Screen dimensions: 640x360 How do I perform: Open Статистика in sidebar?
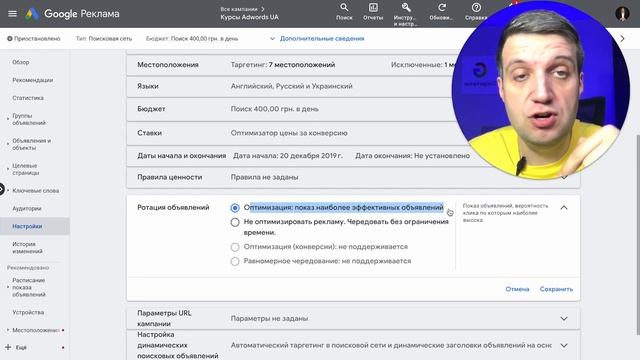coord(28,98)
